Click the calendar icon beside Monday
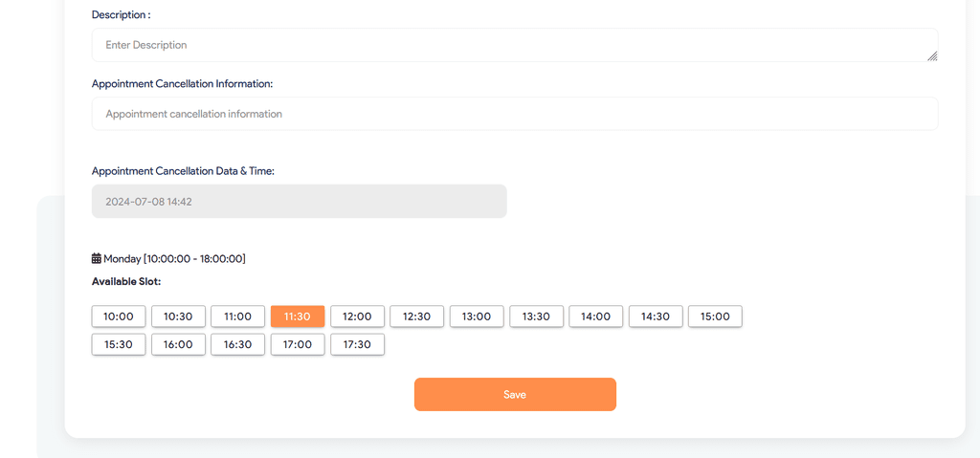 point(97,259)
